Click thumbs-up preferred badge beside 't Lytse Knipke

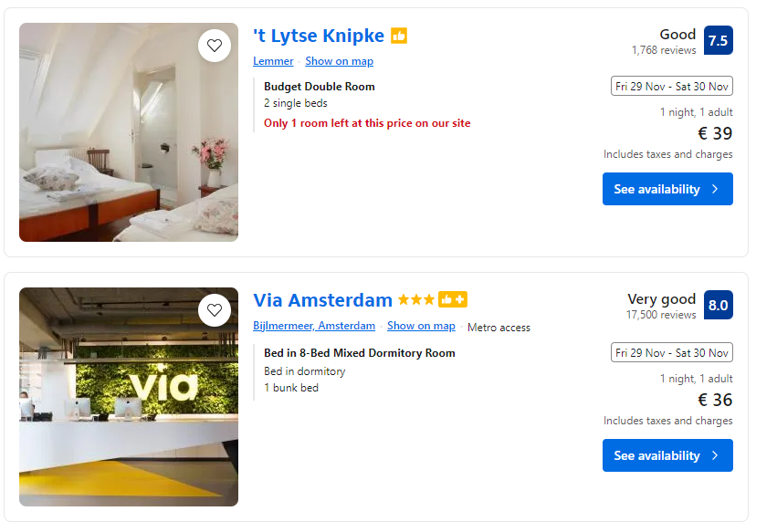point(399,37)
